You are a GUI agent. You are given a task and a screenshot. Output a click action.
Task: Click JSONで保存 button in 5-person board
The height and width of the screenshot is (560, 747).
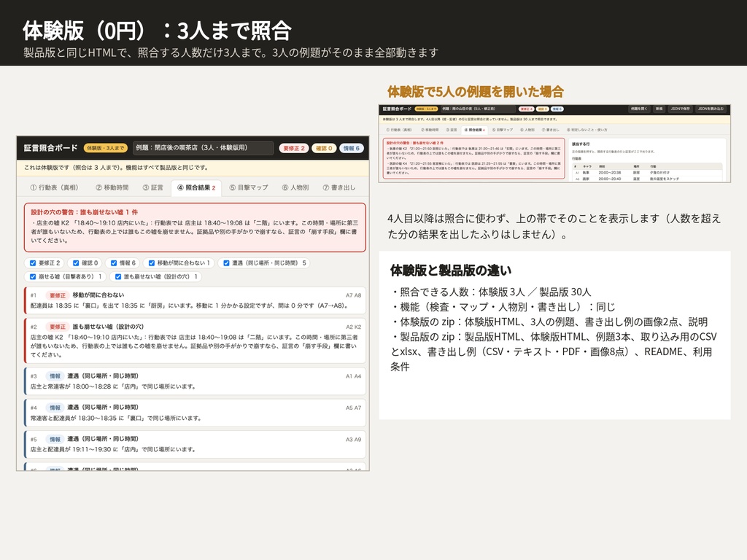(x=681, y=109)
